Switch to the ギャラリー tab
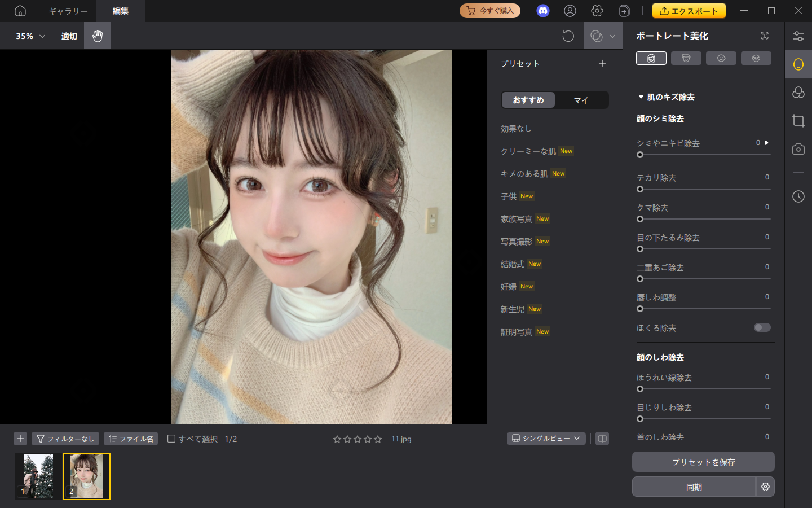The image size is (812, 508). click(68, 11)
